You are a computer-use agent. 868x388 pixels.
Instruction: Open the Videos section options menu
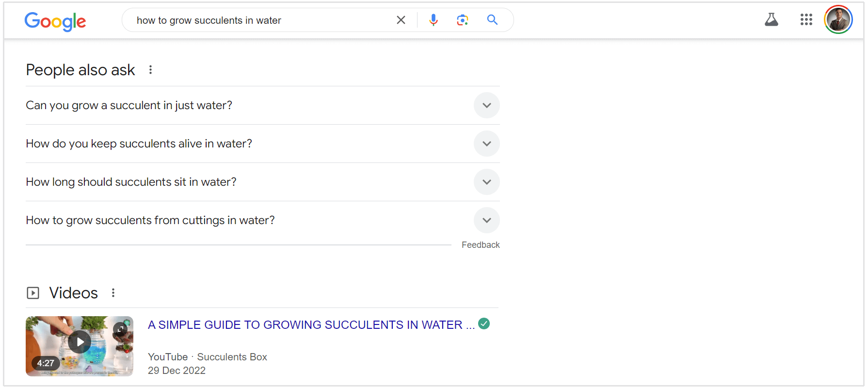pos(113,293)
